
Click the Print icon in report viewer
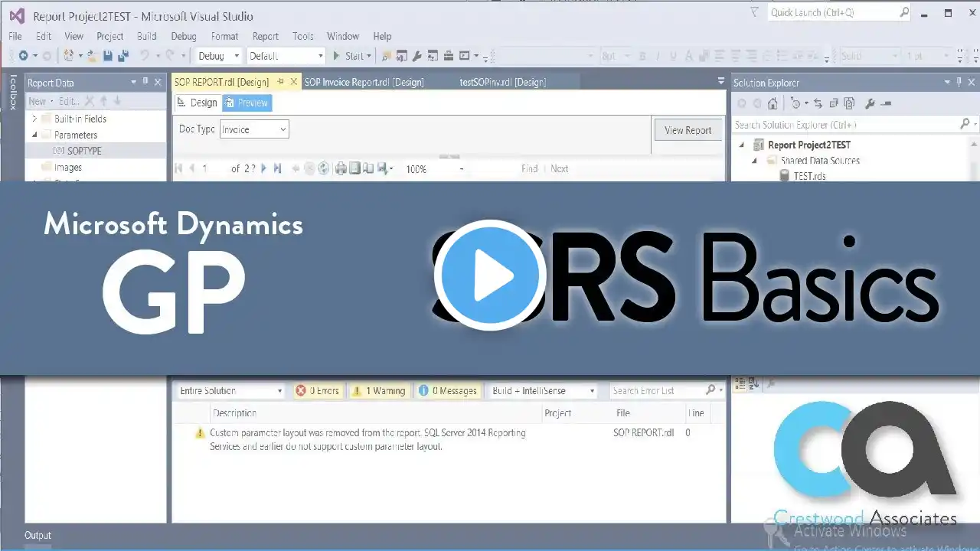[x=341, y=168]
